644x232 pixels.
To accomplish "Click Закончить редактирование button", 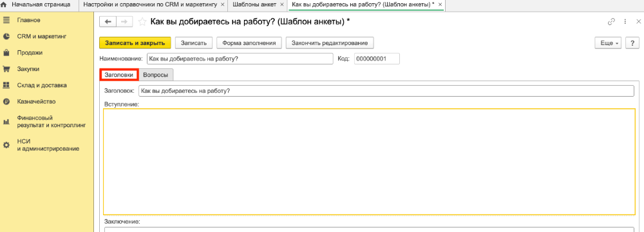I will pyautogui.click(x=330, y=43).
